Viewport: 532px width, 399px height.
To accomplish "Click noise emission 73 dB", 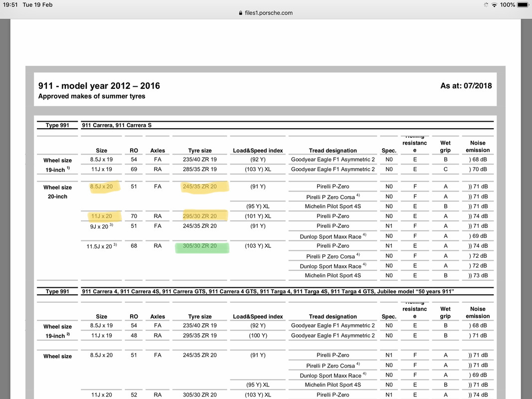I will (x=478, y=275).
